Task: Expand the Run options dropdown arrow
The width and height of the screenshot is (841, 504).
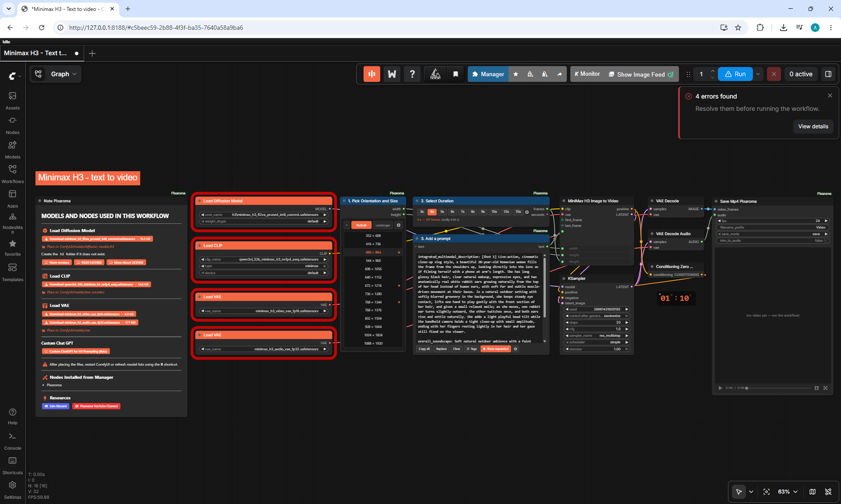Action: click(758, 74)
